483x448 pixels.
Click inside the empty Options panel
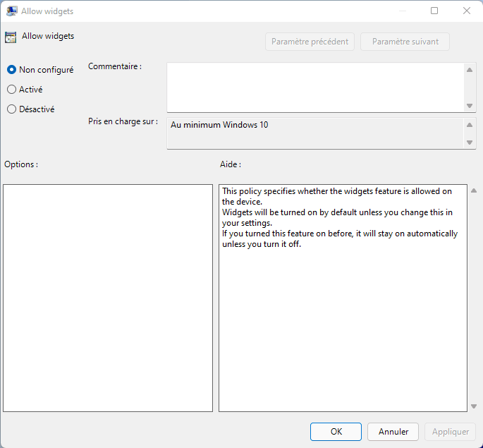pos(108,298)
